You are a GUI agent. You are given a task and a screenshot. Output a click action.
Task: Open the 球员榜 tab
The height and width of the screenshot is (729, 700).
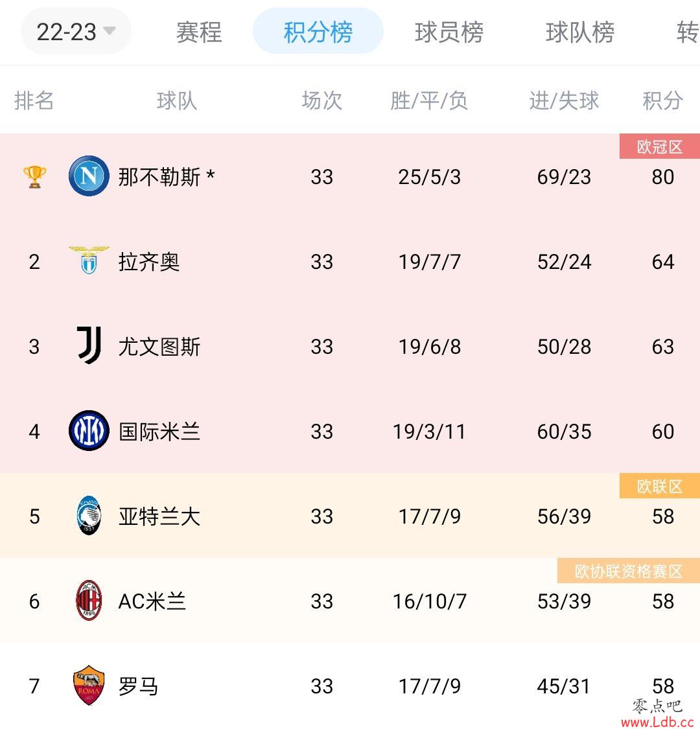(449, 32)
